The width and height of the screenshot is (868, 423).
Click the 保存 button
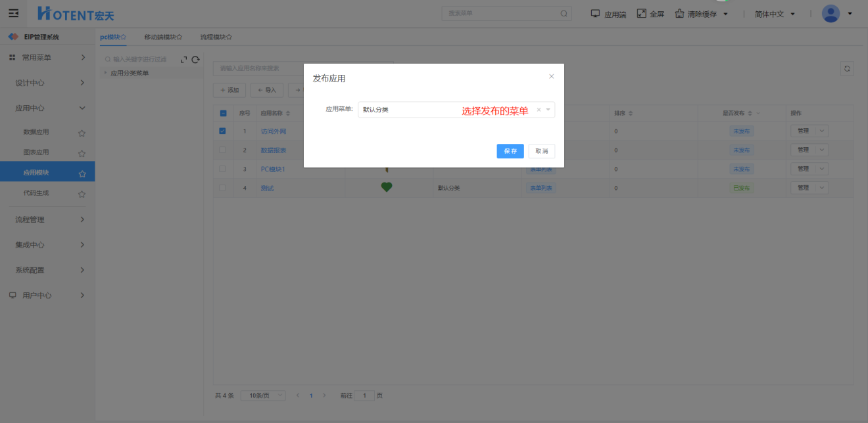(510, 151)
